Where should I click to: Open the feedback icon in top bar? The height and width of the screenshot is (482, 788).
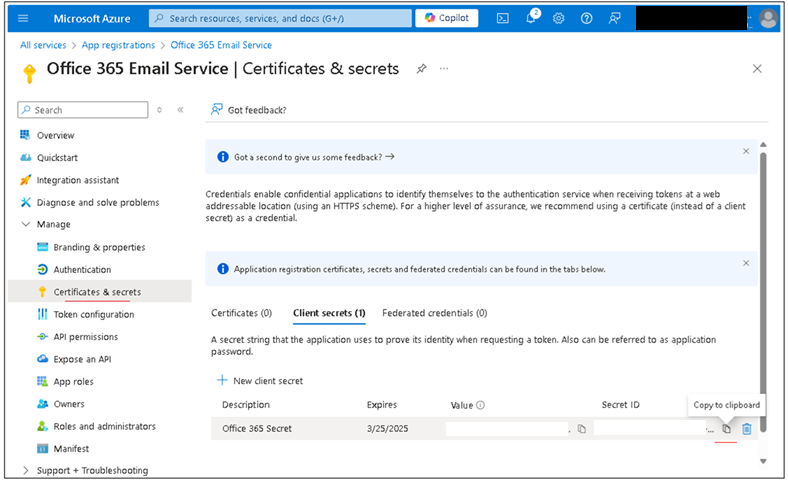(614, 19)
